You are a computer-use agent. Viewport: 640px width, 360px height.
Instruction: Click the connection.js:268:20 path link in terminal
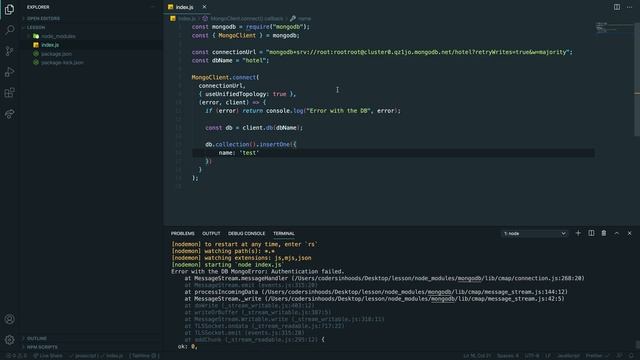coord(438,278)
